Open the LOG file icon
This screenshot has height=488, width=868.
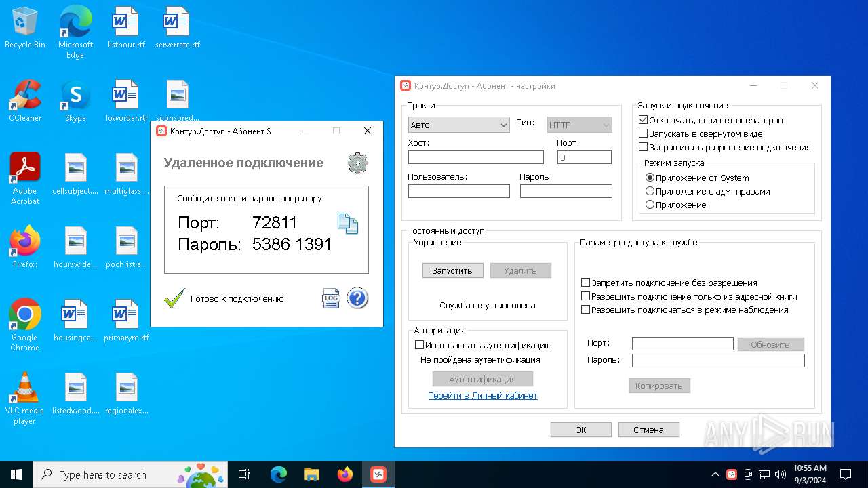click(x=331, y=298)
